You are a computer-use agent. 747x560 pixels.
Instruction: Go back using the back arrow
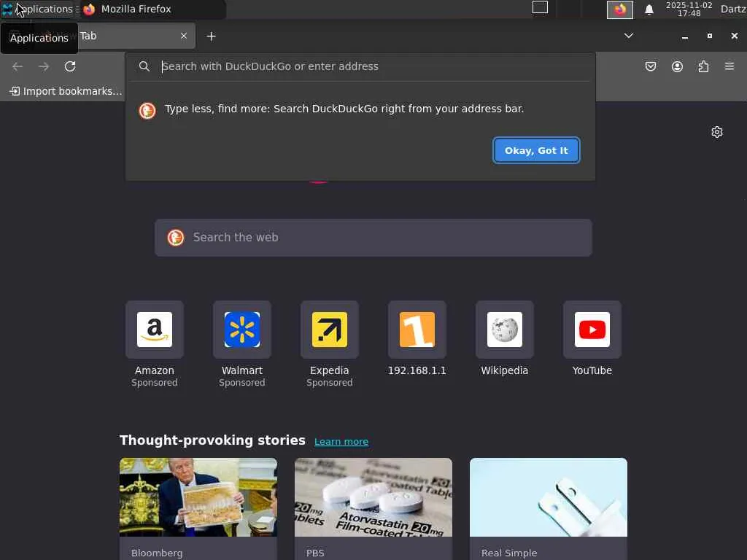tap(18, 66)
